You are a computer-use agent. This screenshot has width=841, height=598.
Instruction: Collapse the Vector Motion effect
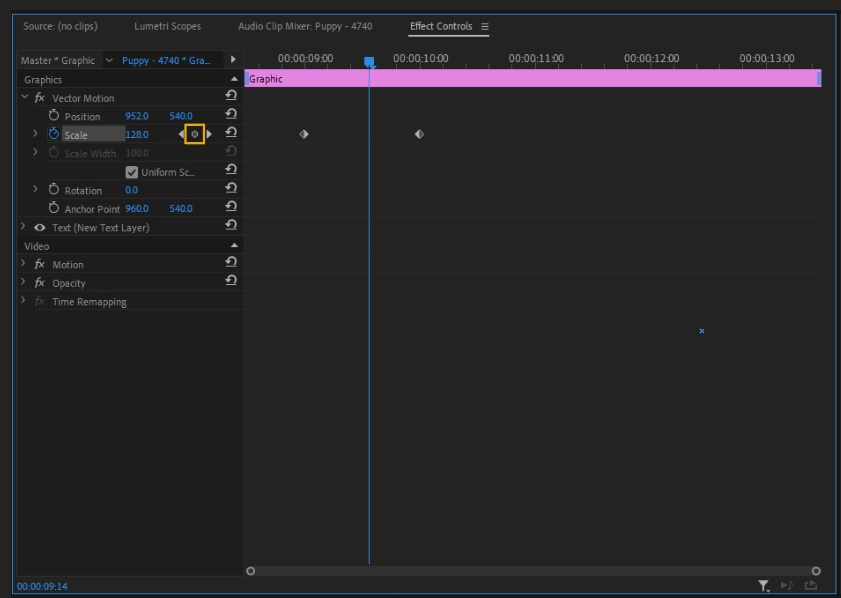[x=25, y=98]
